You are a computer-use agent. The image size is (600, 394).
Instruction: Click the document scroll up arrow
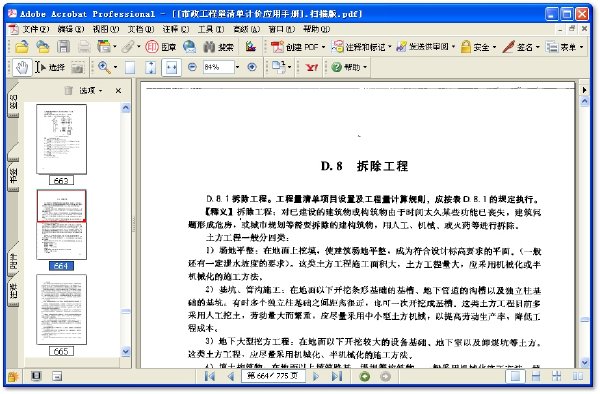click(584, 101)
